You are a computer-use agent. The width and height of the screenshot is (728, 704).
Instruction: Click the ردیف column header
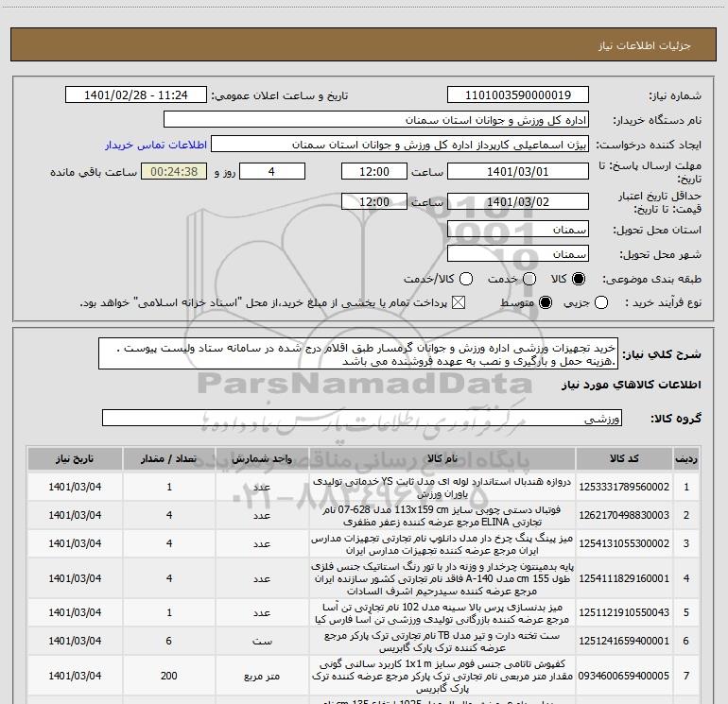tap(685, 458)
